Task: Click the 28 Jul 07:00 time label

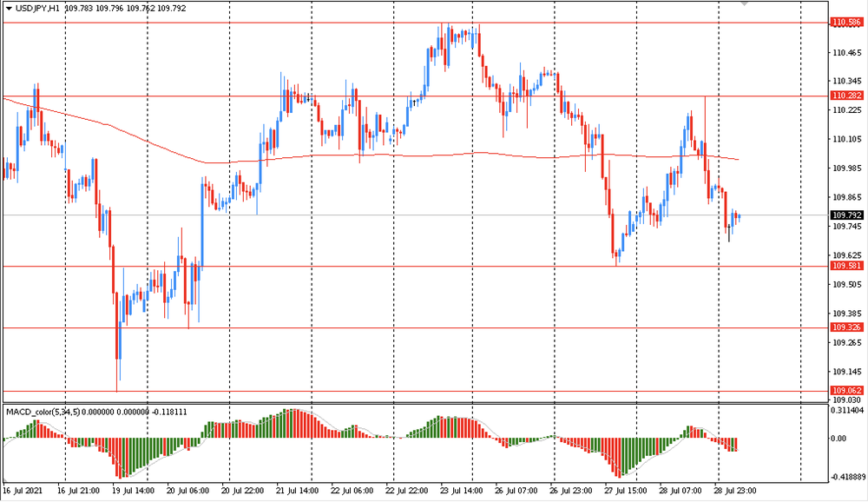Action: click(681, 491)
